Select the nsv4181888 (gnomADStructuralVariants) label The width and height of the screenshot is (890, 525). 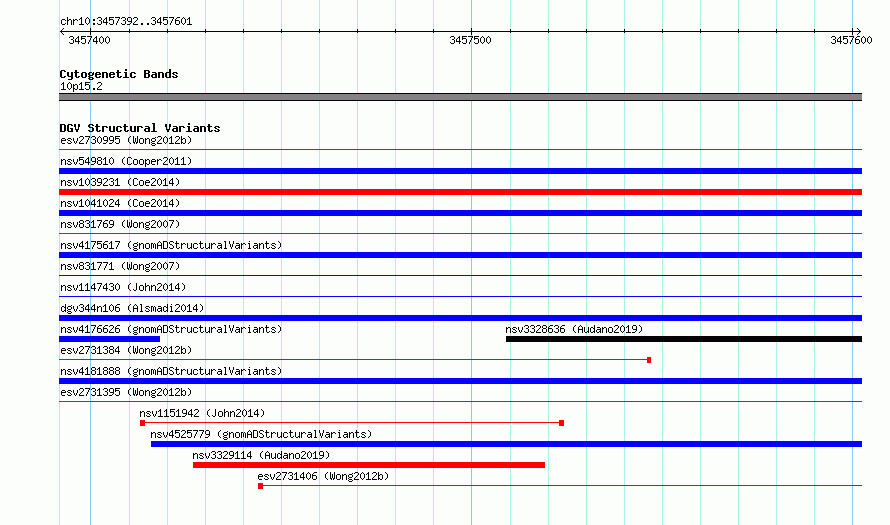(171, 371)
